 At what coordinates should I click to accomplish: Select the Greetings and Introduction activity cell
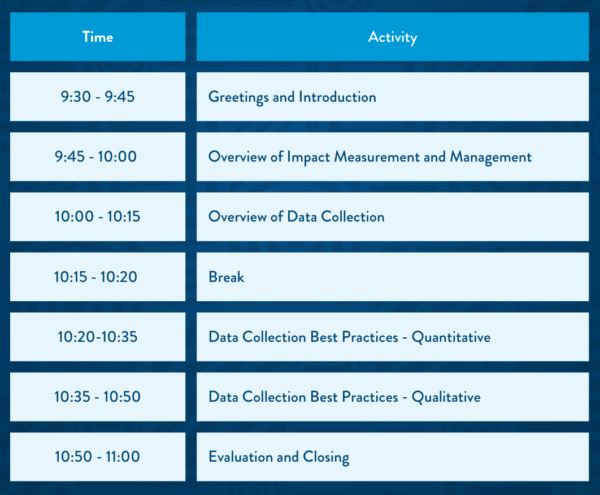point(393,97)
